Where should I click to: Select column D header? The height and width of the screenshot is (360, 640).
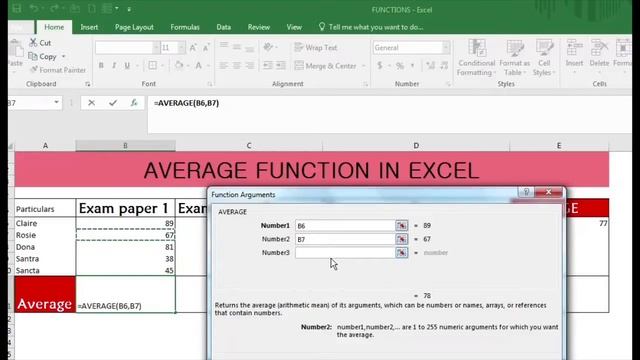[416, 146]
